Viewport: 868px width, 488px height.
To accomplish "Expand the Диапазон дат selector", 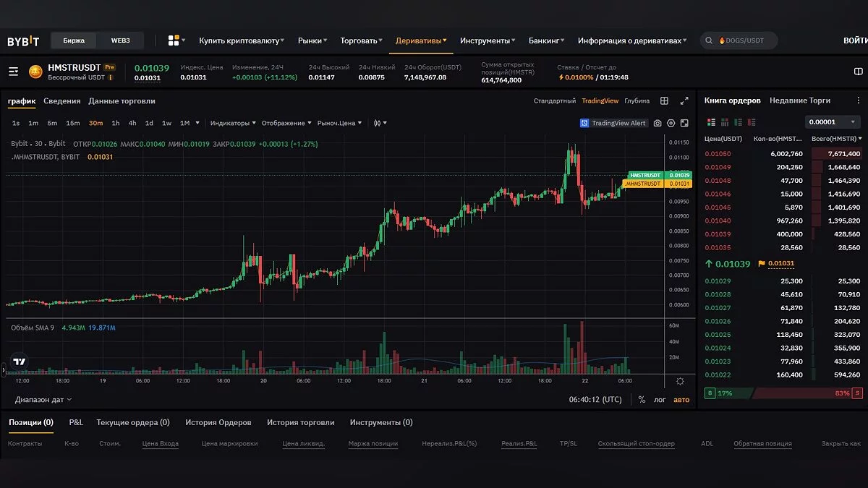I will 43,399.
